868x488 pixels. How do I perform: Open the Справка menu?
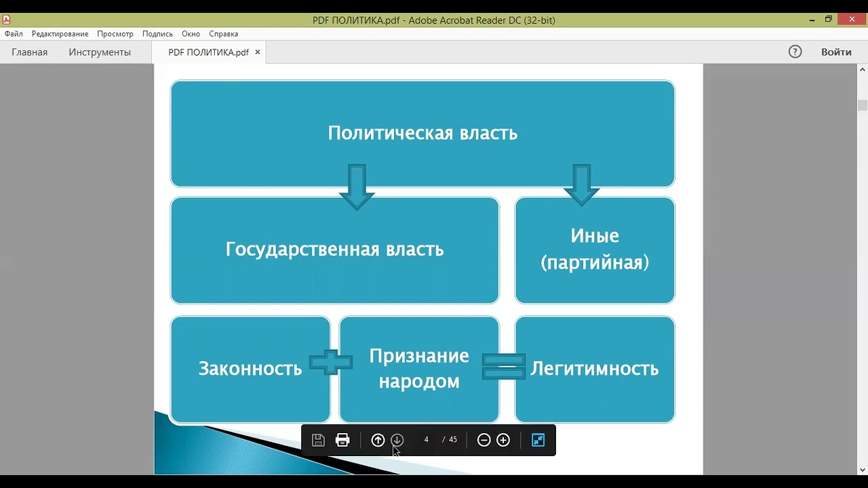coord(224,34)
